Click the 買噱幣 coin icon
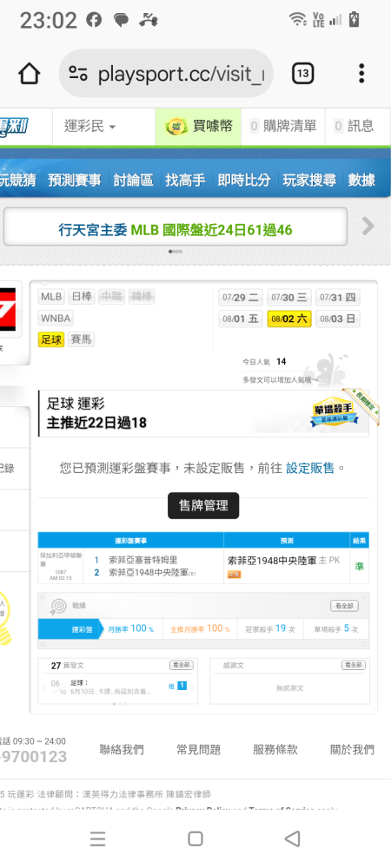Image resolution: width=391 pixels, height=868 pixels. tap(176, 127)
